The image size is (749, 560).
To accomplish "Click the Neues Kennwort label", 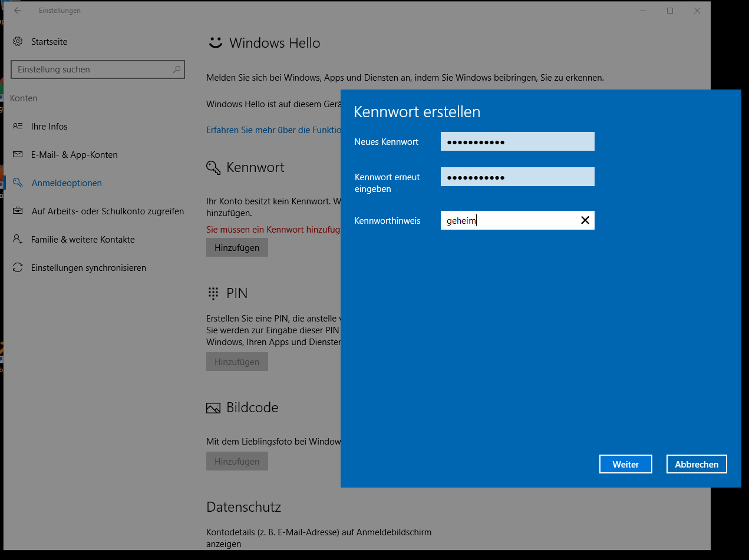I will 386,142.
